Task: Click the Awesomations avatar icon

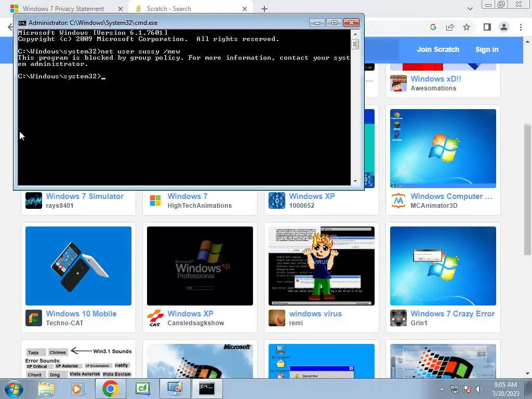Action: coord(398,83)
